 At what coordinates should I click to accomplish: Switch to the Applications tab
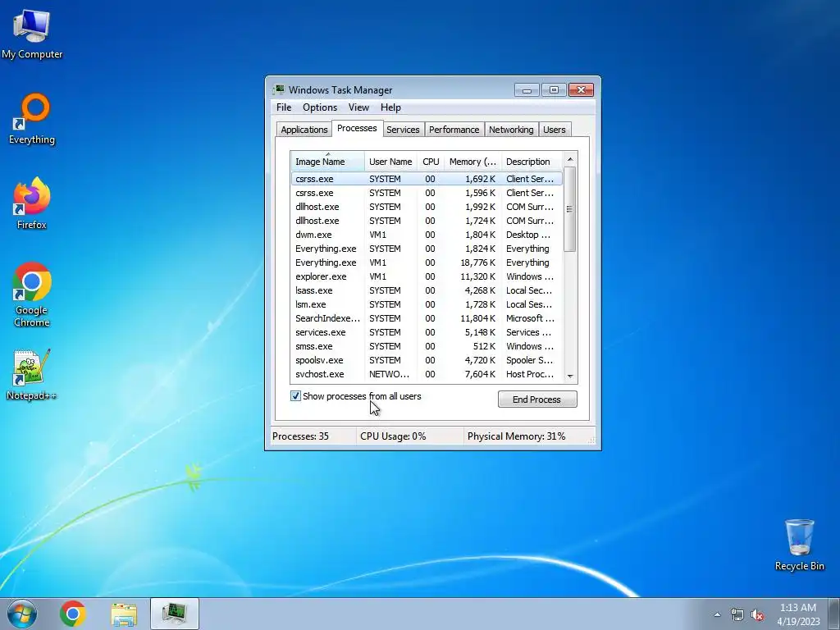(x=304, y=130)
